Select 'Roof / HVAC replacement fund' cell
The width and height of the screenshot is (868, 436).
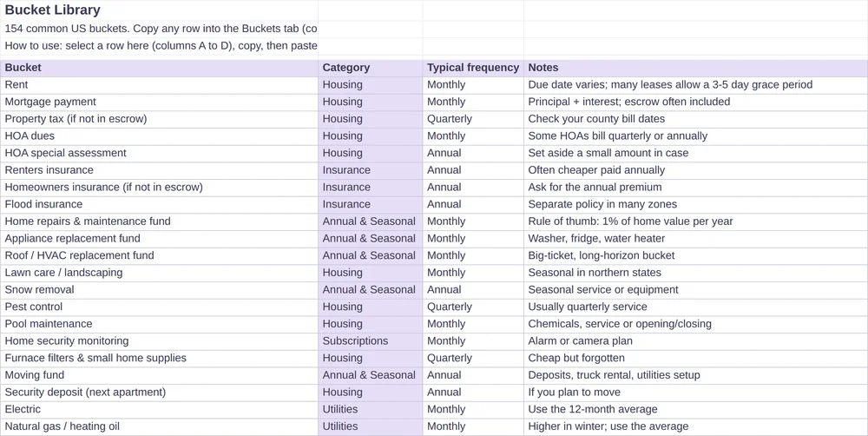[159, 256]
